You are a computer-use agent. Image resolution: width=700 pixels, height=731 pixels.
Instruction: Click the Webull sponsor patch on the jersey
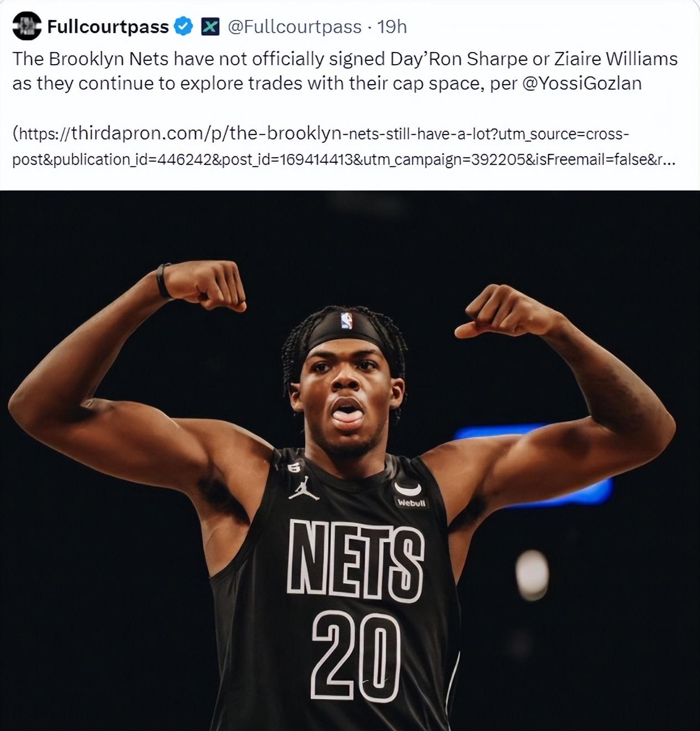coord(411,496)
